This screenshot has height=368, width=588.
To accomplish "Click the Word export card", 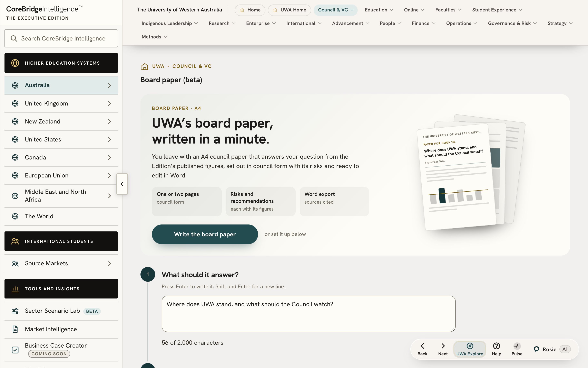I will click(334, 202).
